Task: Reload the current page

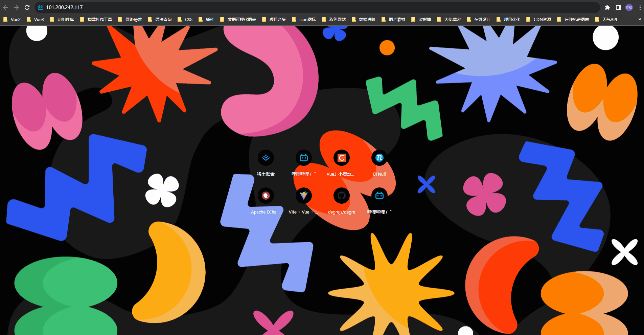Action: point(27,7)
